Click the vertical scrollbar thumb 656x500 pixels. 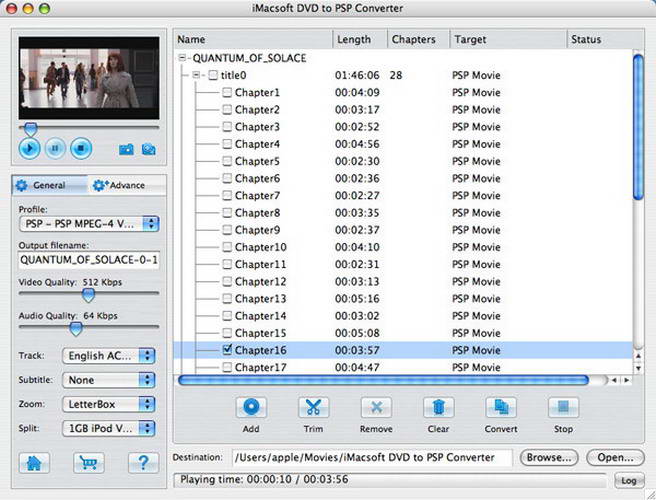coord(638,127)
